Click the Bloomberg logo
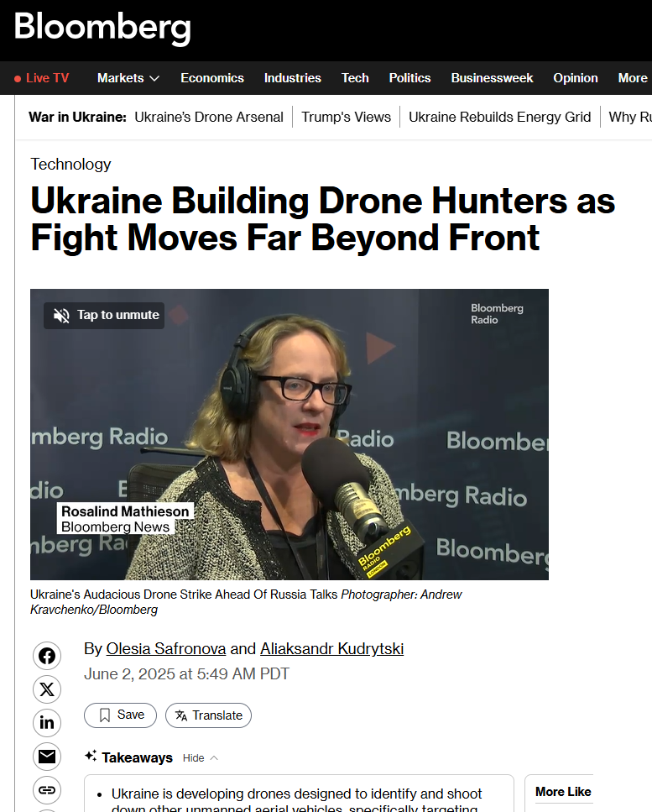This screenshot has width=652, height=812. point(102,29)
